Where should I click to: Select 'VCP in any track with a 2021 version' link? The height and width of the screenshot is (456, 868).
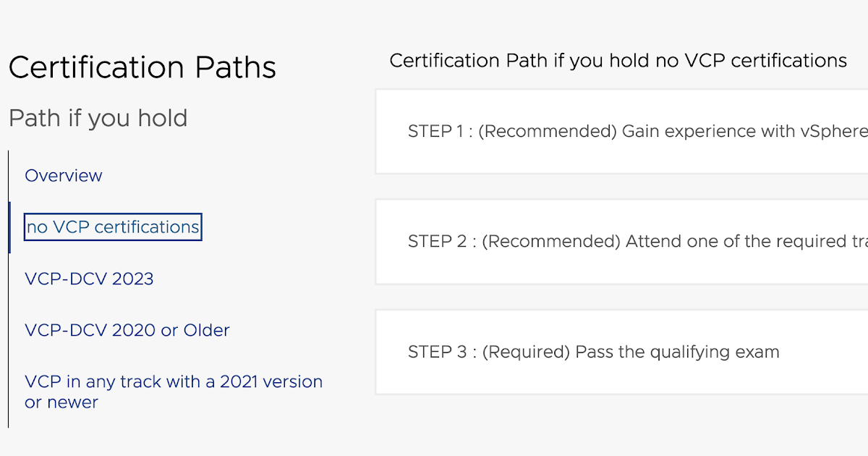174,381
